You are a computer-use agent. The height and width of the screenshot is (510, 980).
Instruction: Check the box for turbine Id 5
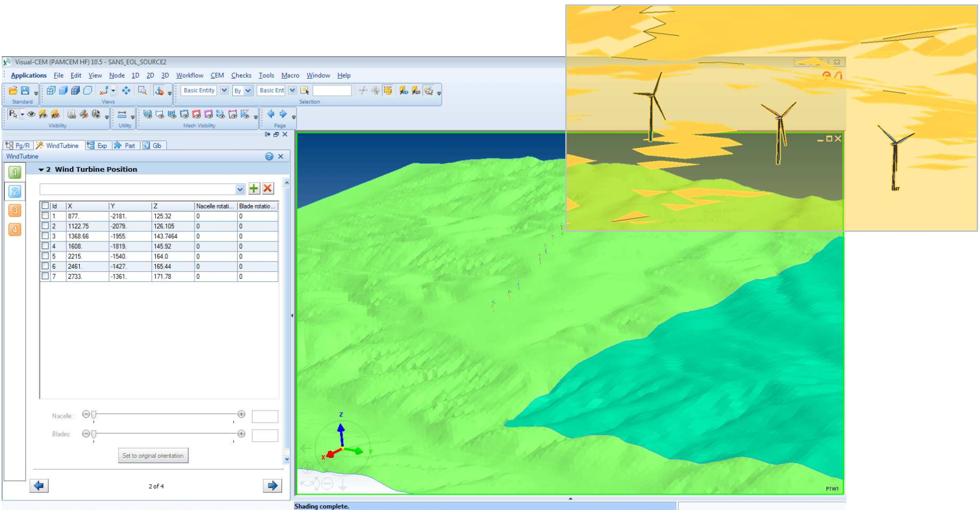45,256
